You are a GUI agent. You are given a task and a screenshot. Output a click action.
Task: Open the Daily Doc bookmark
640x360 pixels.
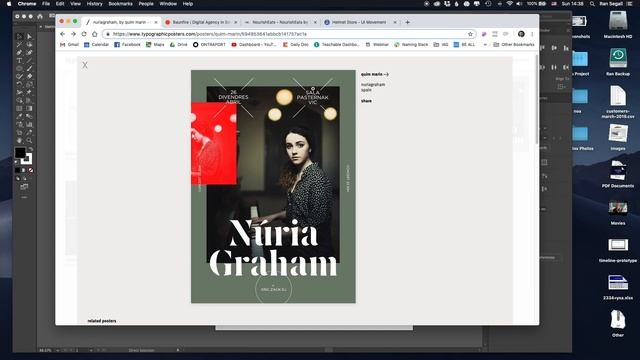click(296, 45)
